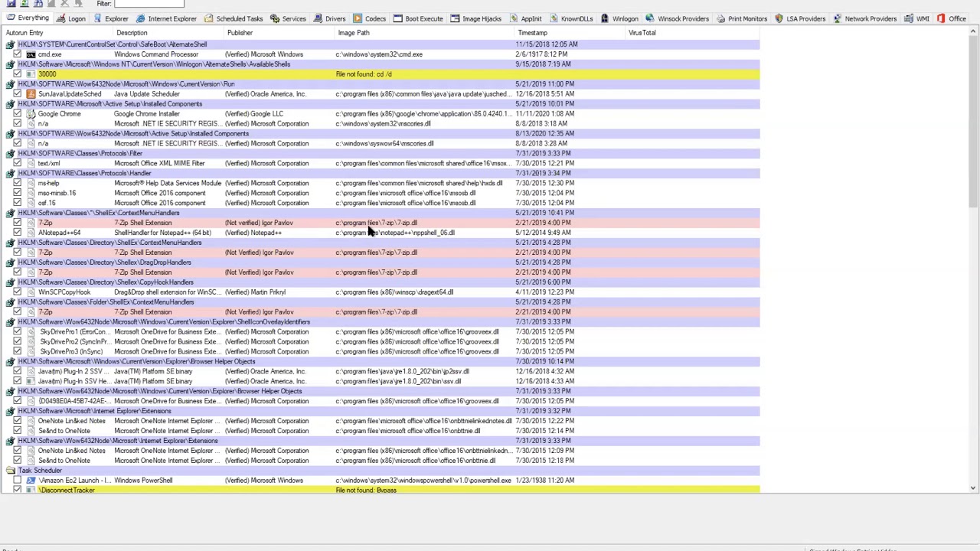980x551 pixels.
Task: Click the Scheduled Tasks tab's icon
Action: point(209,18)
